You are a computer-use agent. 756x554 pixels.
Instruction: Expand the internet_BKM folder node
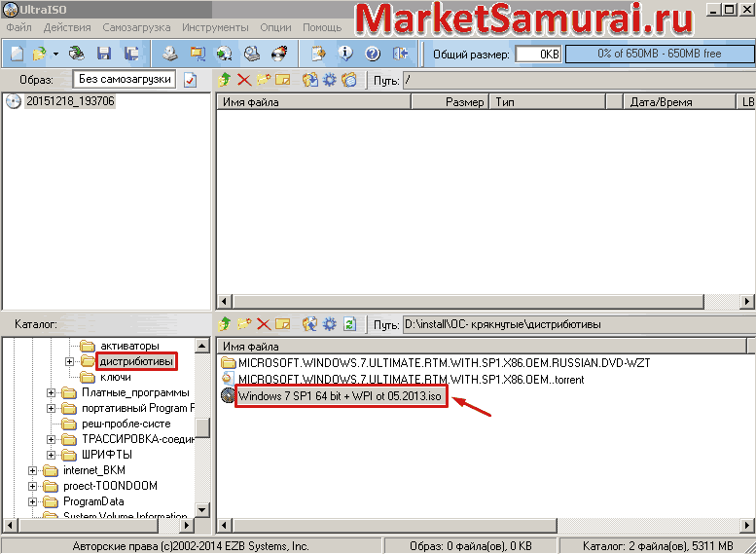click(32, 470)
